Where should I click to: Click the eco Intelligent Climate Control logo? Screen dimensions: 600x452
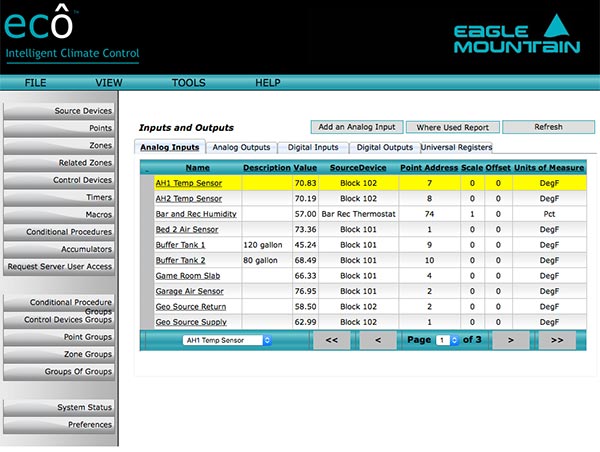pos(70,33)
